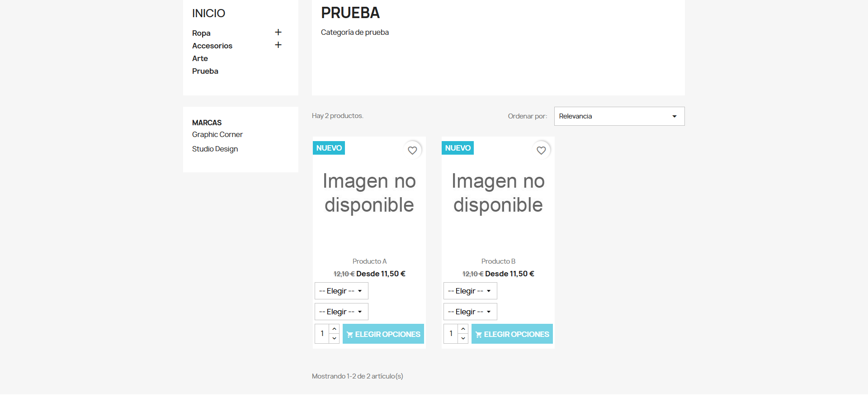Viewport: 868px width, 412px height.
Task: Open the Arte category link
Action: (x=200, y=58)
